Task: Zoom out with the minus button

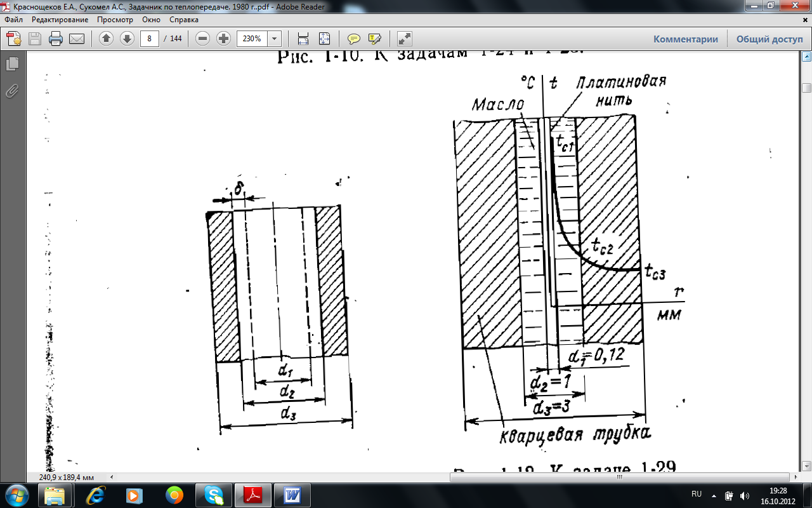Action: [203, 39]
